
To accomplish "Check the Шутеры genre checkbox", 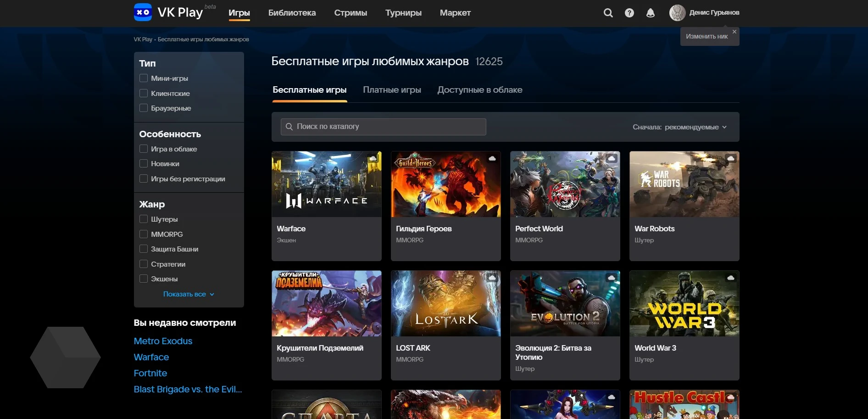I will click(x=144, y=219).
